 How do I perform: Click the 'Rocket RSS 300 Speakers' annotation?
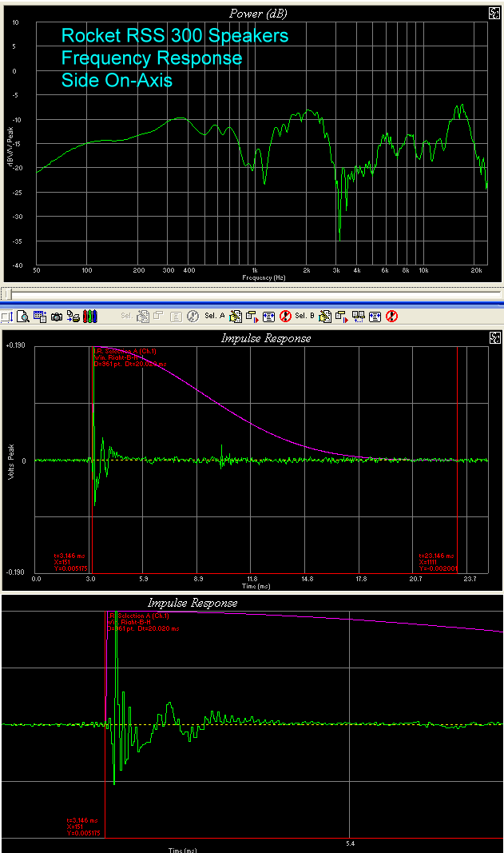click(175, 35)
